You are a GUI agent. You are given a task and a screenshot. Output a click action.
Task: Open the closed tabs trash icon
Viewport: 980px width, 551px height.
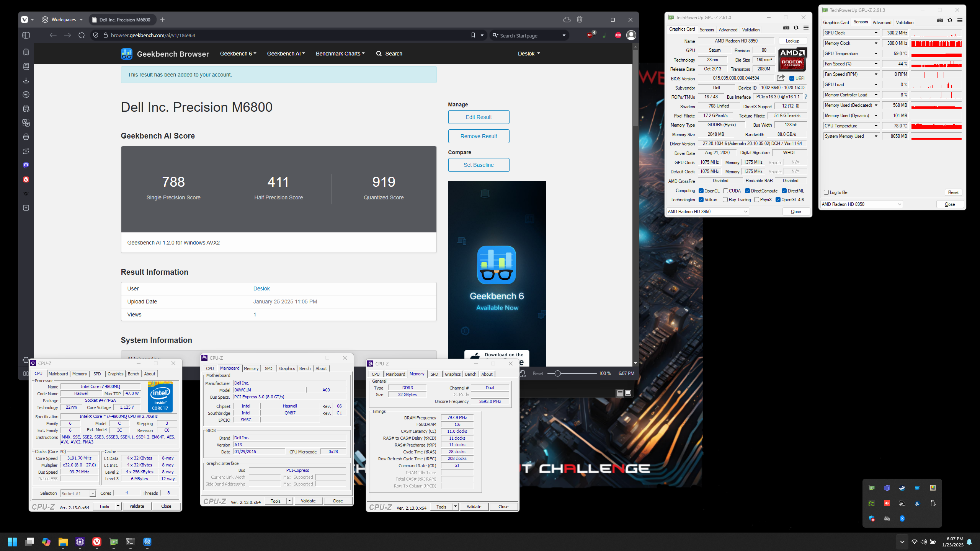(x=580, y=20)
